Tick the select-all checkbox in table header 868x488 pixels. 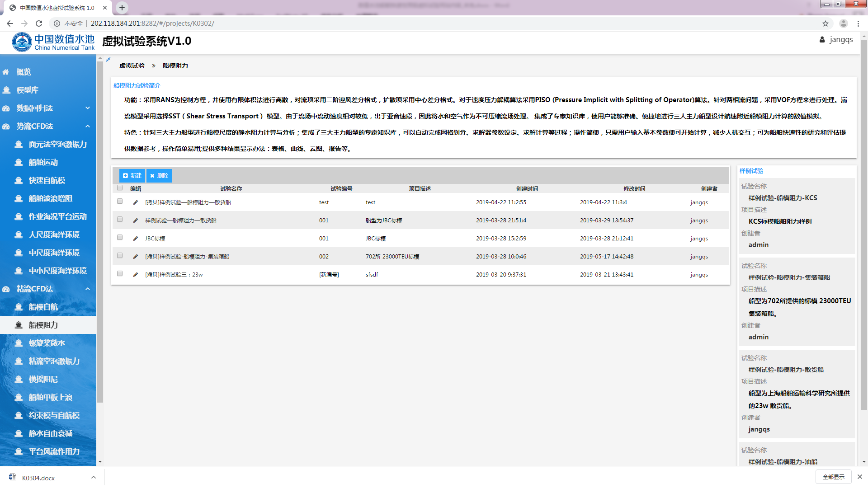[x=120, y=188]
